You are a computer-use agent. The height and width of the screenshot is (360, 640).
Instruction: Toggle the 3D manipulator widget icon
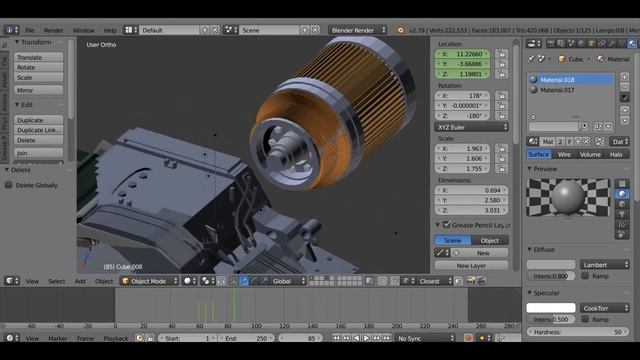coord(233,281)
